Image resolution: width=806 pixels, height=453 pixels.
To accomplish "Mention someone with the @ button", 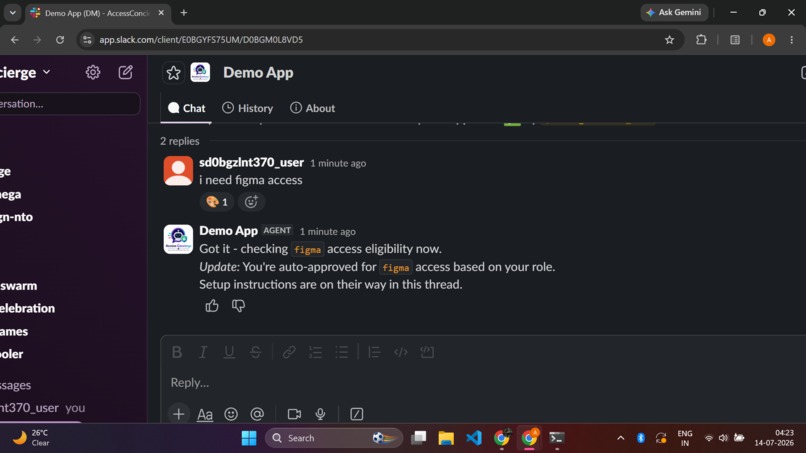I will pos(257,414).
